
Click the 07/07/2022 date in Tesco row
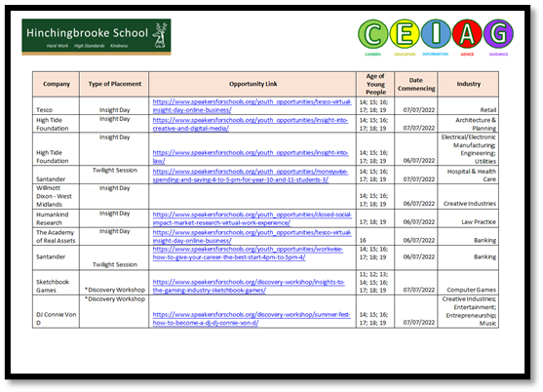click(x=416, y=106)
